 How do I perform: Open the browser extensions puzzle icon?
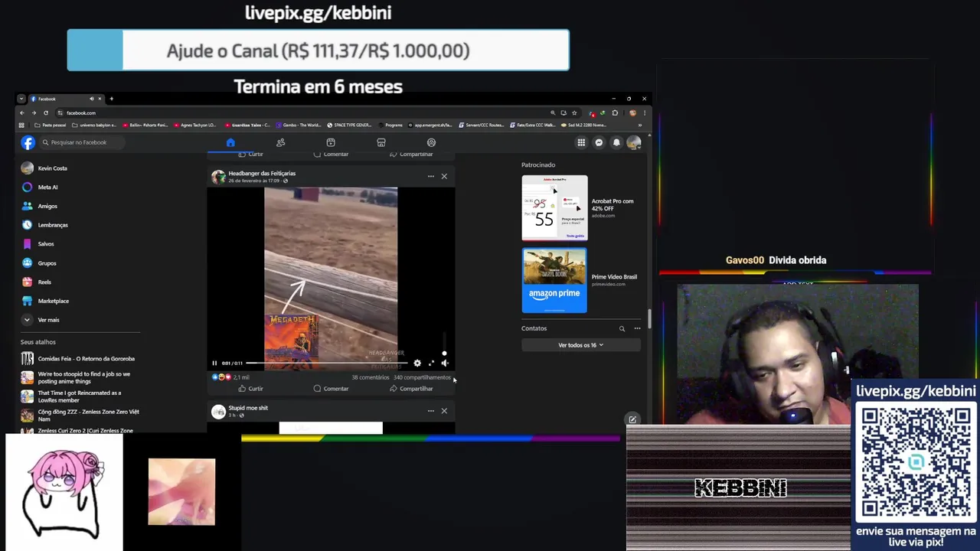[x=615, y=112]
